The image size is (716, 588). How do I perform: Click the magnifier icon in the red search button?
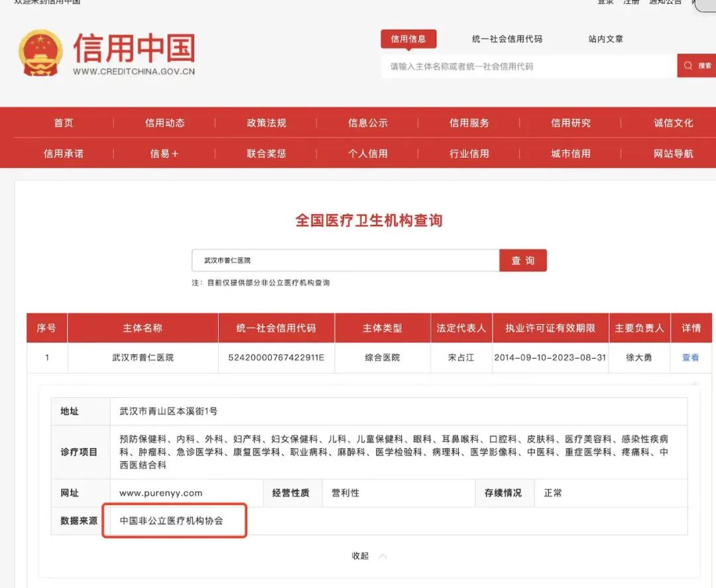[688, 66]
